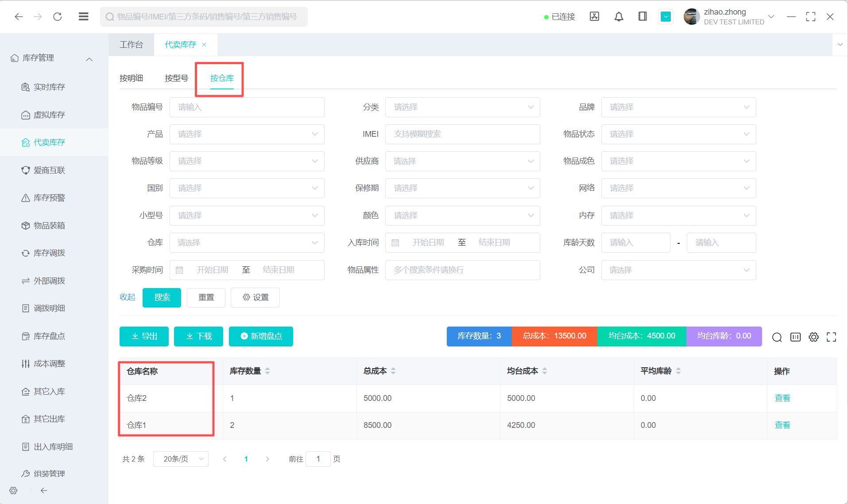The height and width of the screenshot is (504, 848).
Task: Open the 分类 dropdown
Action: tap(462, 108)
